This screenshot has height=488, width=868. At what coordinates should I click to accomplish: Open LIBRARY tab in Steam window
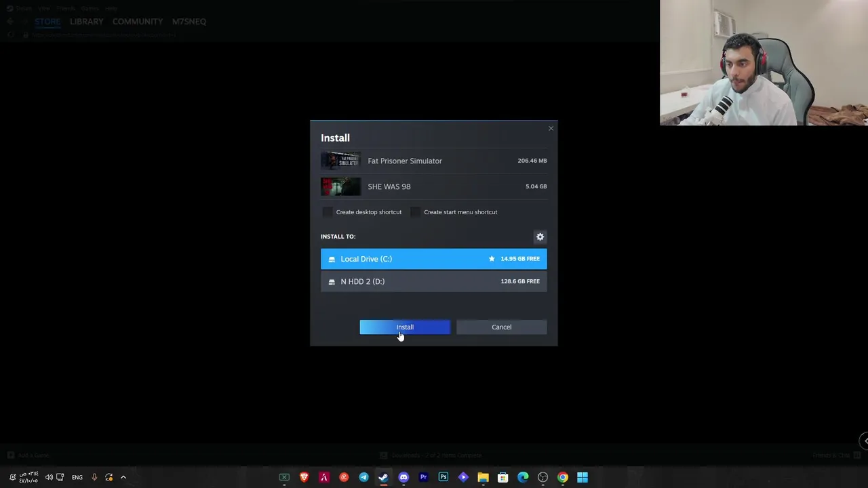point(87,22)
